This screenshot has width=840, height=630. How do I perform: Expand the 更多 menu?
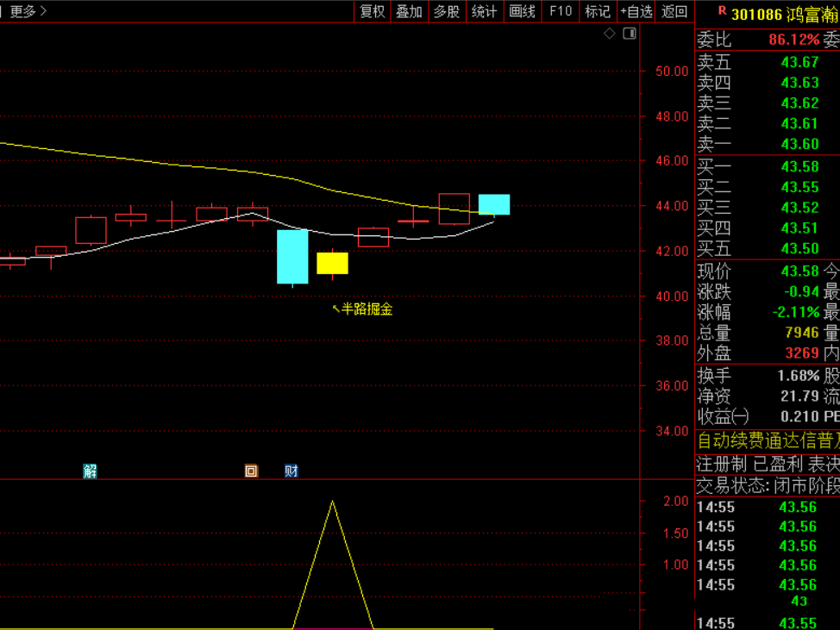28,11
